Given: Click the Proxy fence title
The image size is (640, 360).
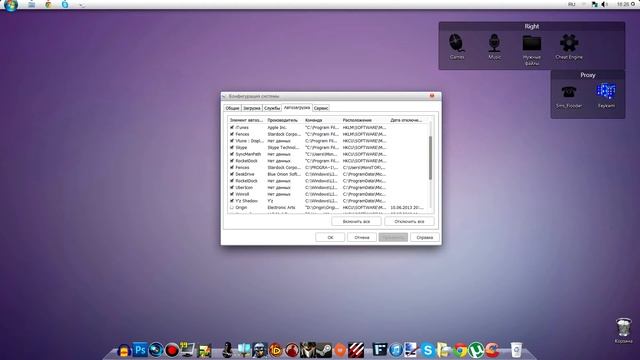Looking at the screenshot, I should (x=587, y=75).
